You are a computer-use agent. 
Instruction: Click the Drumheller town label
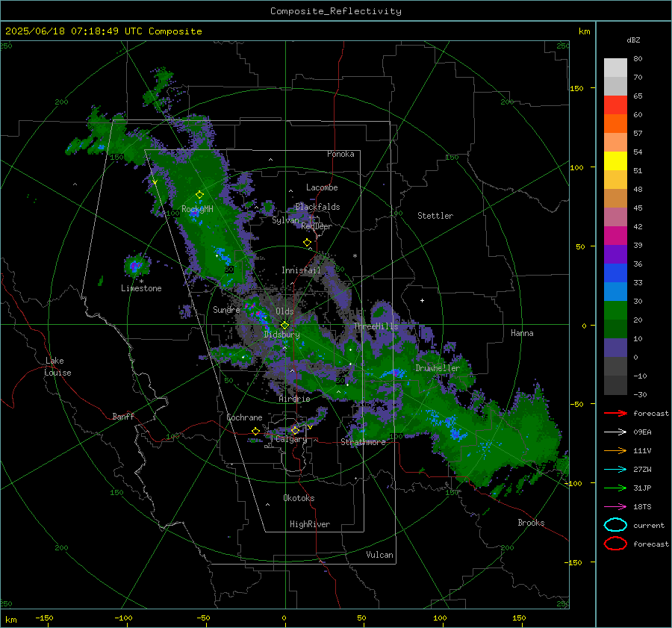(438, 368)
